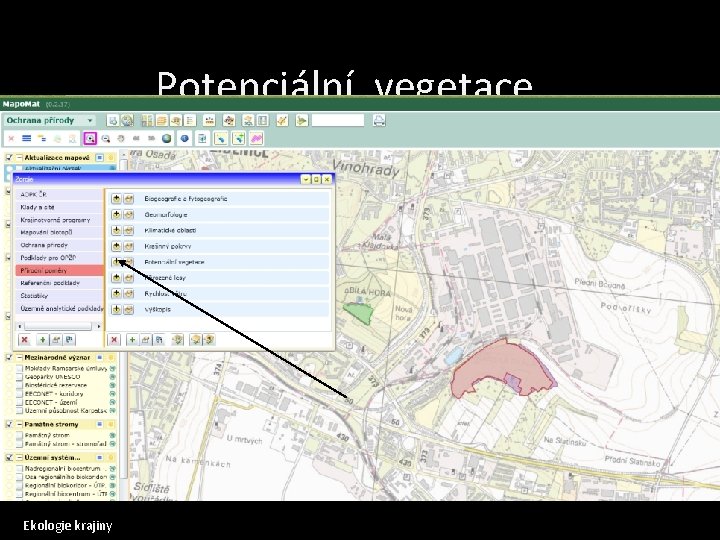Click the full extent globe icon
This screenshot has width=720, height=540.
pos(167,138)
